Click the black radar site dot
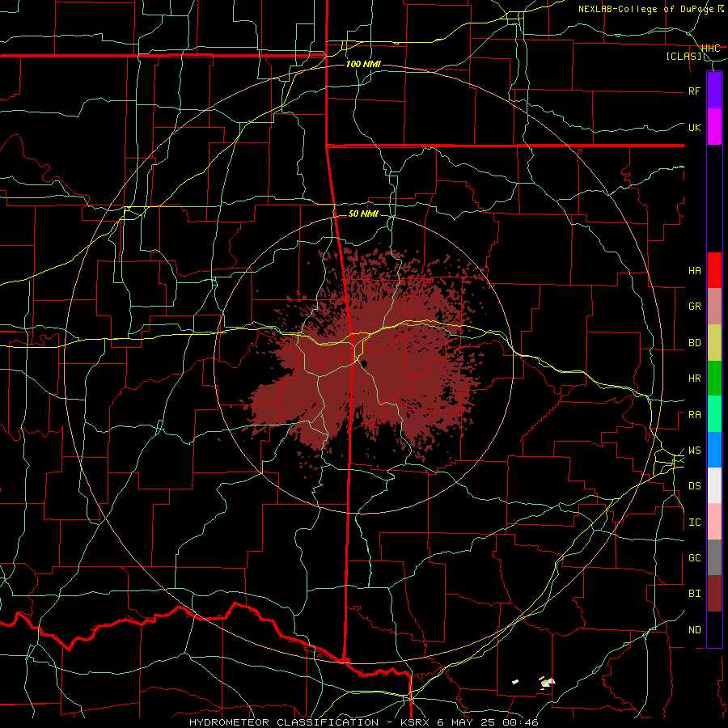Image resolution: width=728 pixels, height=728 pixels. (x=365, y=364)
